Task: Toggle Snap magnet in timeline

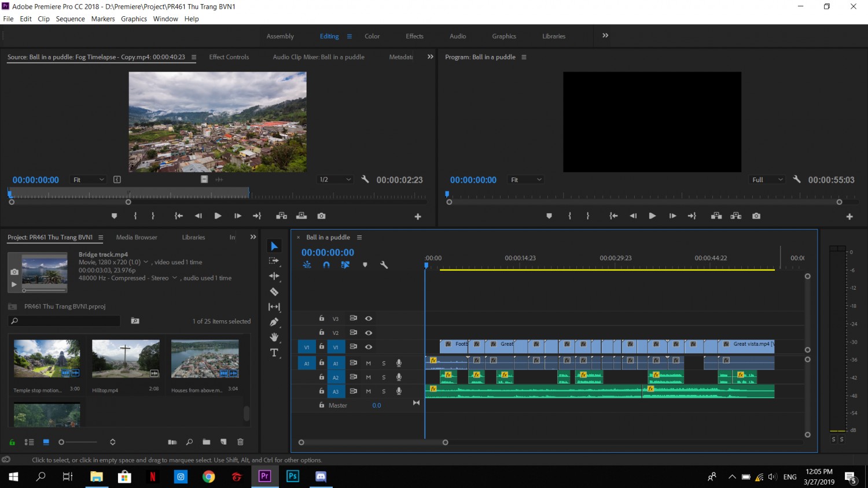Action: [x=326, y=265]
